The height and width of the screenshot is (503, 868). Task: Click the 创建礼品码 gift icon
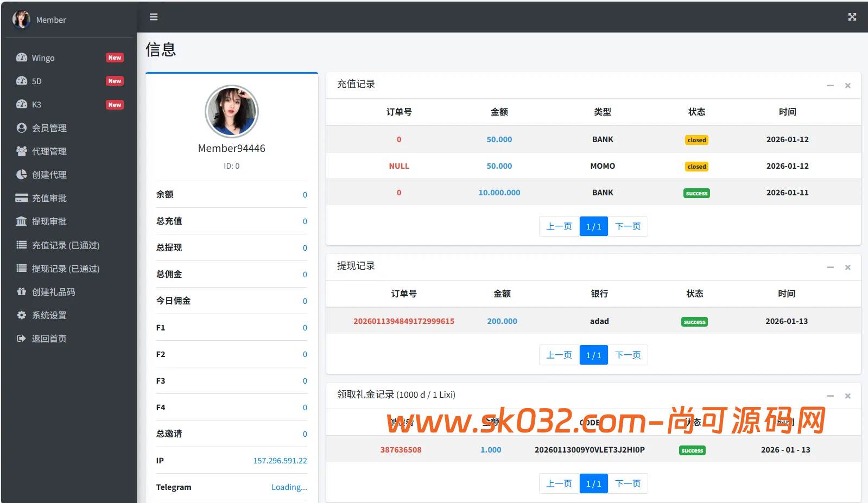pos(22,291)
